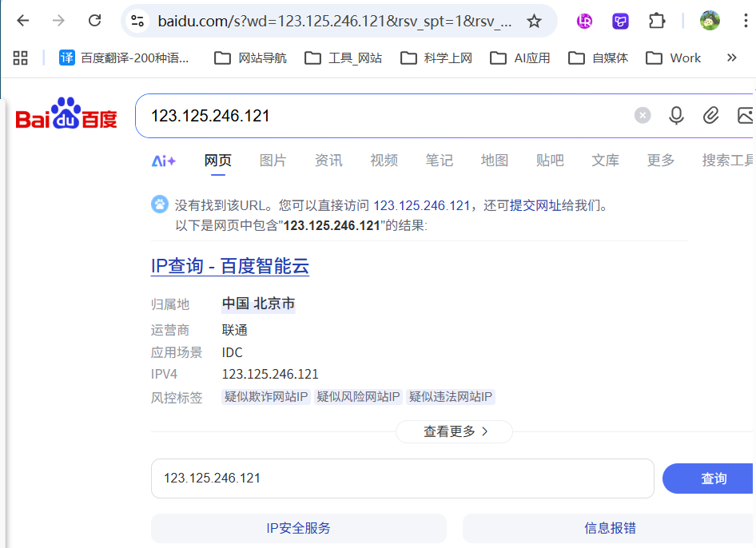Open the 科学上网 bookmark folder
The image size is (756, 548).
pos(436,58)
